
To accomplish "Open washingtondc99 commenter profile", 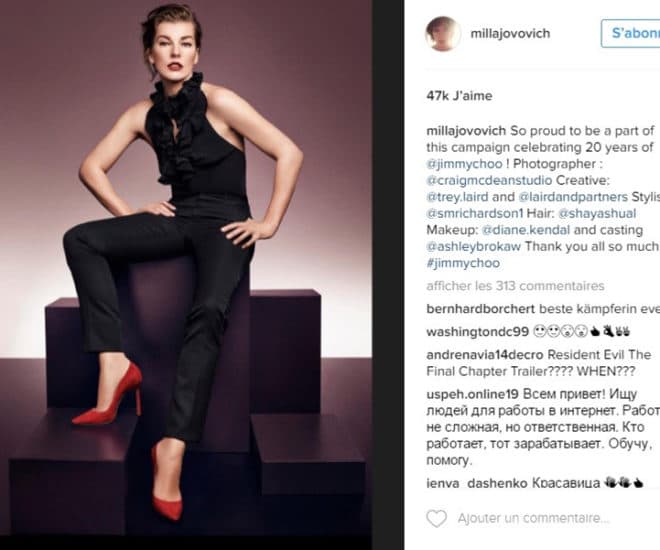I will pos(477,332).
